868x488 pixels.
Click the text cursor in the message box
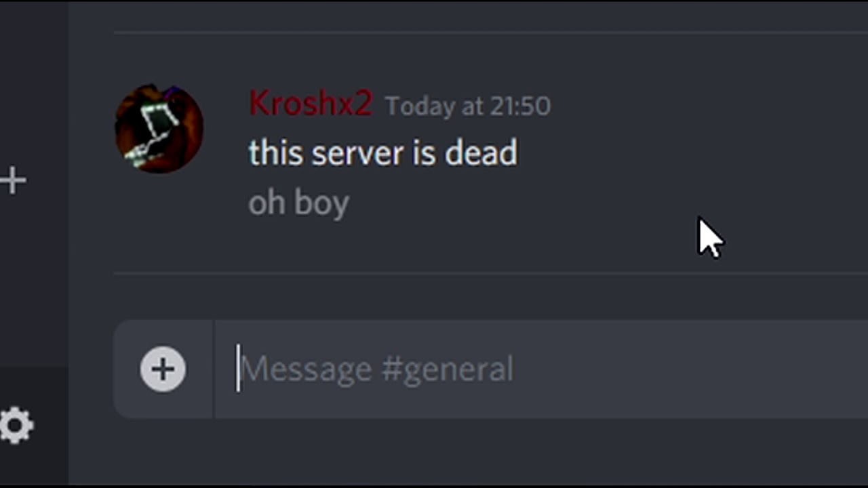click(x=238, y=368)
